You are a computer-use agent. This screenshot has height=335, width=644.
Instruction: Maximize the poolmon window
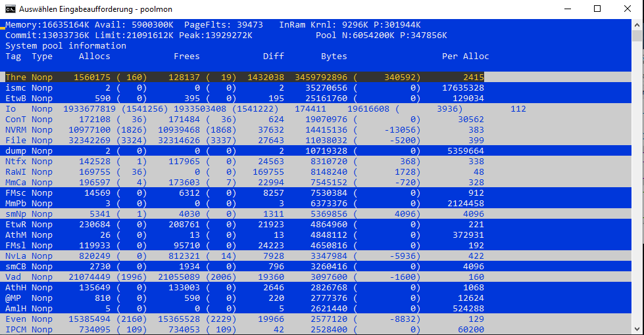click(597, 9)
